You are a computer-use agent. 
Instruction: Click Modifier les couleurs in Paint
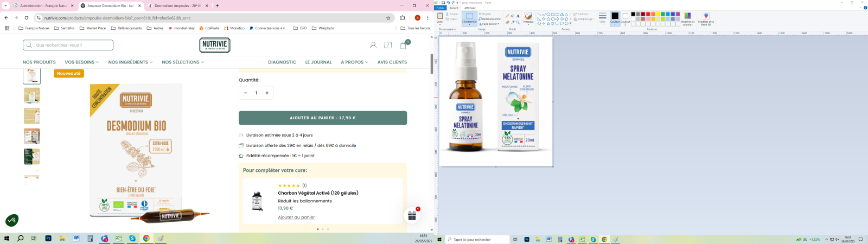point(687,19)
